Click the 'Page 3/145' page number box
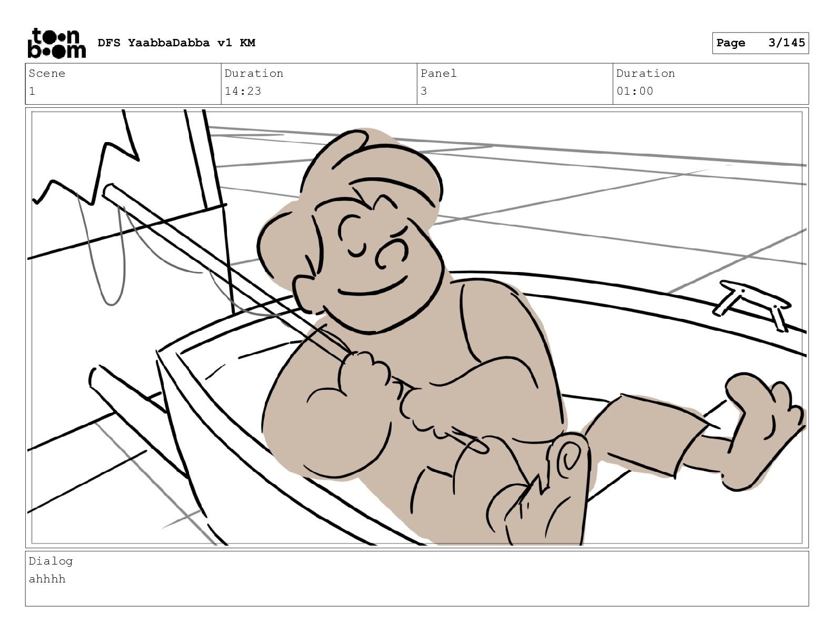This screenshot has height=644, width=834. point(760,43)
